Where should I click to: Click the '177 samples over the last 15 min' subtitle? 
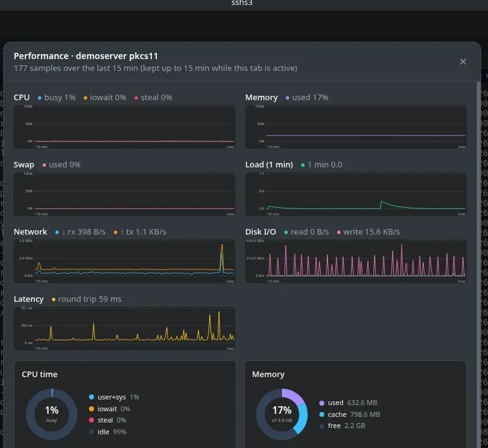coord(156,68)
